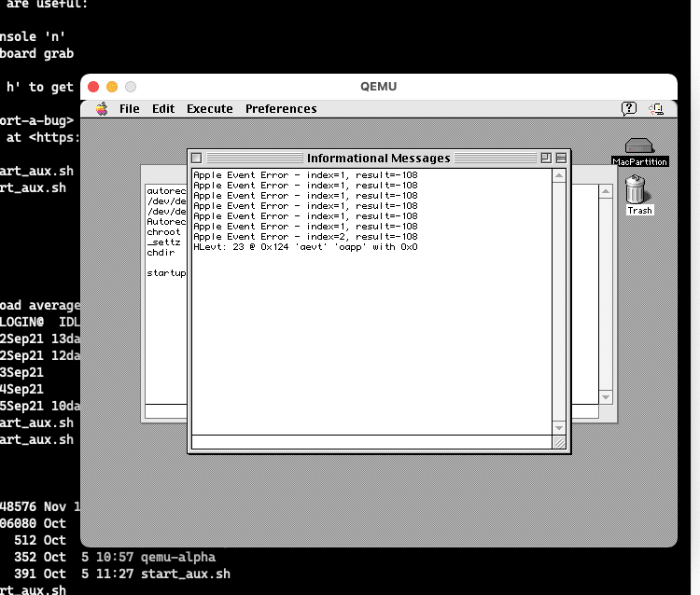Open the Edit menu
Image resolution: width=700 pixels, height=595 pixels.
pos(163,109)
